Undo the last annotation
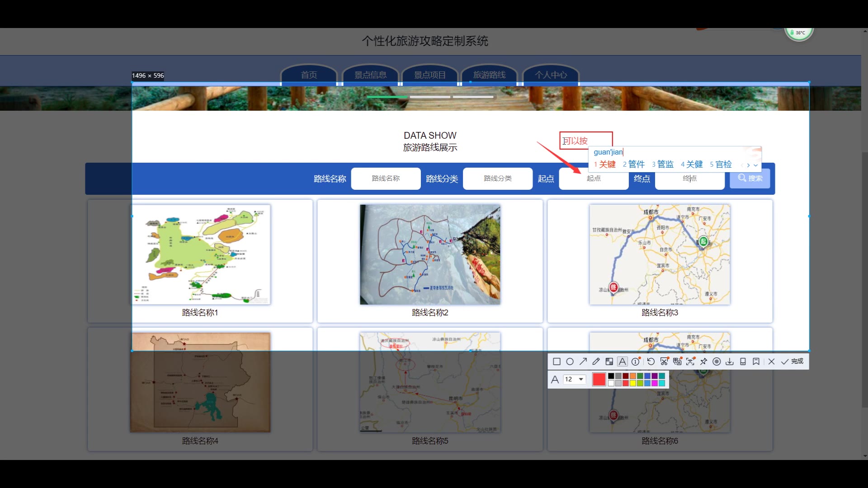This screenshot has height=488, width=868. pos(651,361)
